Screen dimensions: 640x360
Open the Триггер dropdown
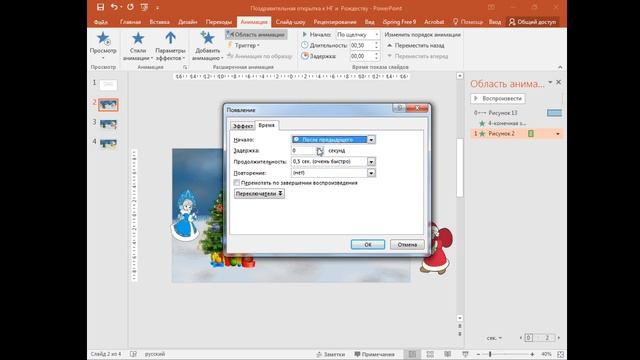pyautogui.click(x=244, y=45)
